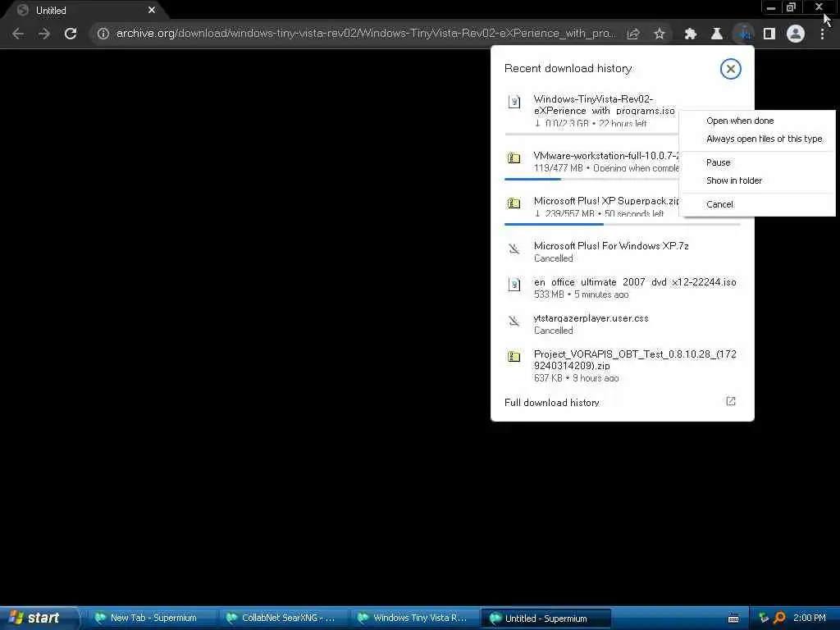Open full download history external link icon
Viewport: 840px width, 630px height.
[731, 401]
